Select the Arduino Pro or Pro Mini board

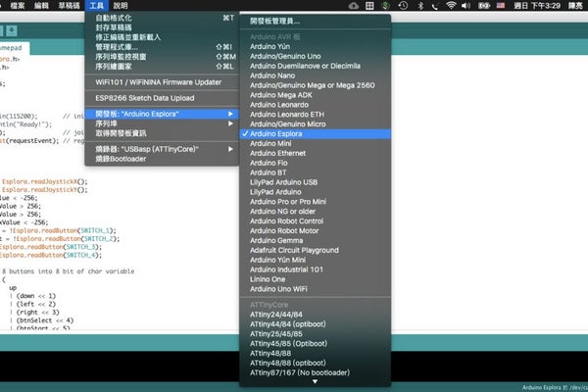point(315,202)
